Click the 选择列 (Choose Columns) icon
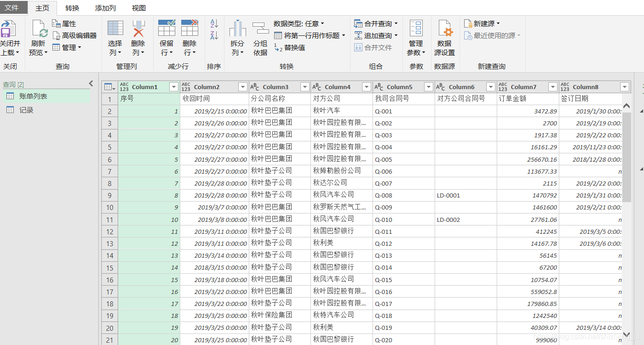This screenshot has height=345, width=644. [x=115, y=28]
